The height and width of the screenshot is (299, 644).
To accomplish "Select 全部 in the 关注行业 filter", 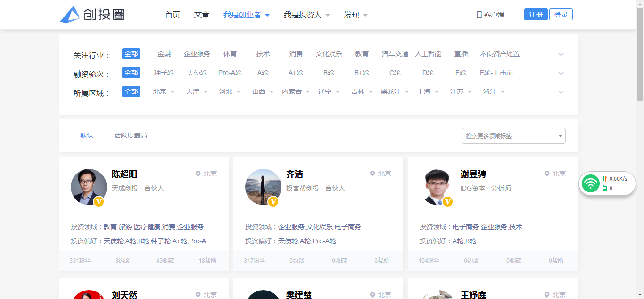I will point(131,54).
